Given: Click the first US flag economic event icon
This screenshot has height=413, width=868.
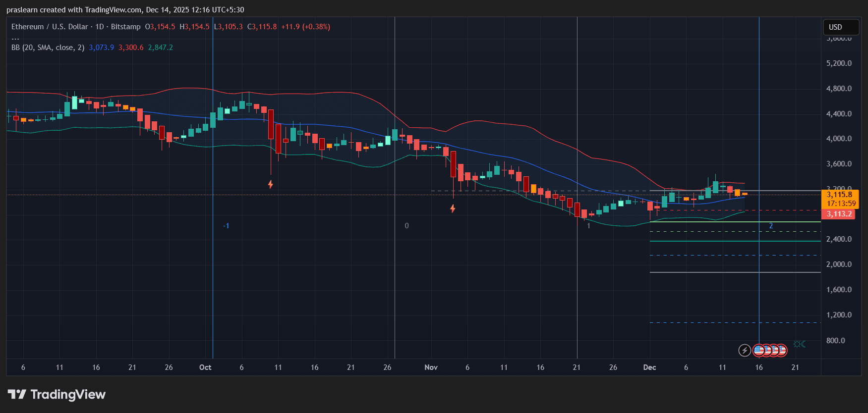Looking at the screenshot, I should 758,351.
